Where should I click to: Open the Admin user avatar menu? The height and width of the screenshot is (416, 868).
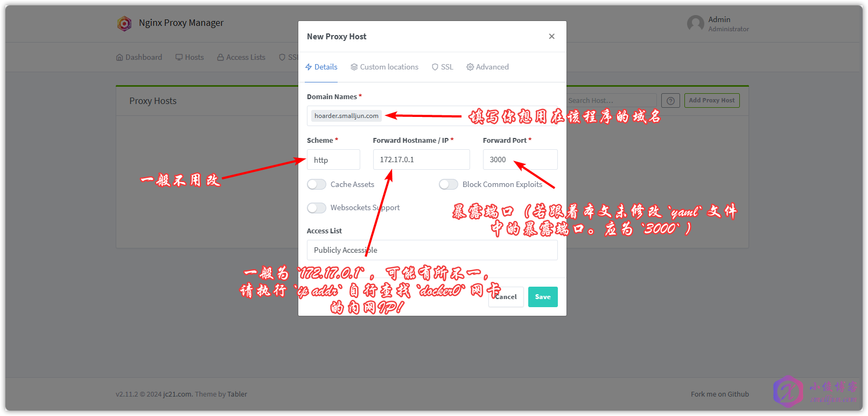[696, 23]
